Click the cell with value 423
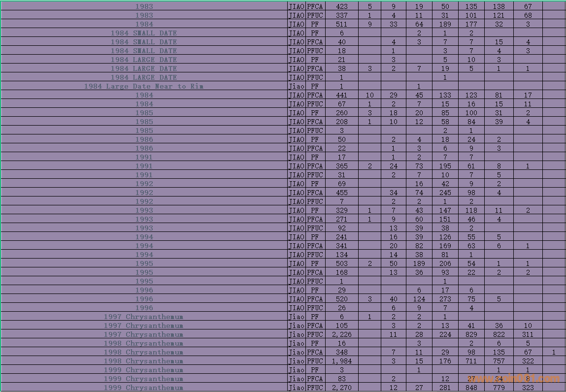This screenshot has width=566, height=392. pos(341,6)
